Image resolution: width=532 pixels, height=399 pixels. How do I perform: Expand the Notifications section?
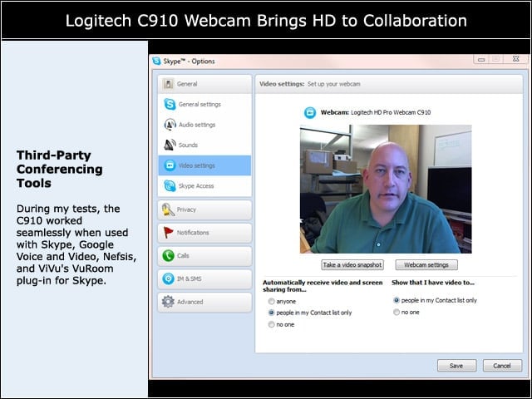coord(204,233)
